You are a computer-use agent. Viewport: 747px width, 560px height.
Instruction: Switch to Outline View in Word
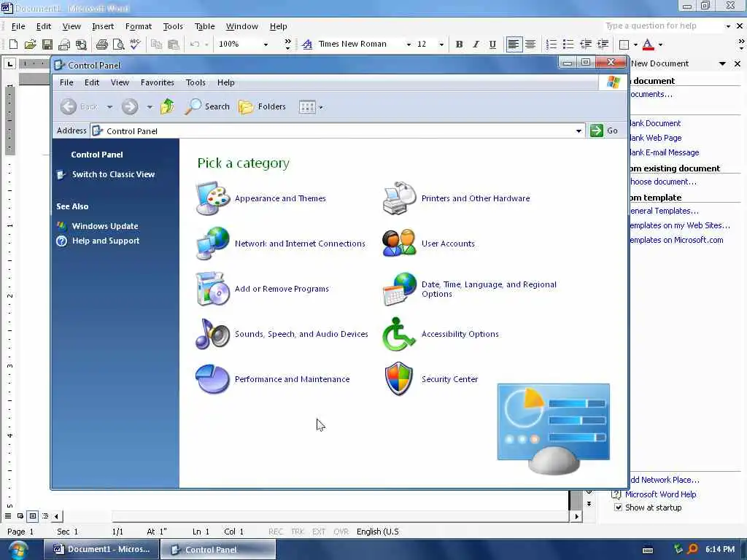(44, 516)
